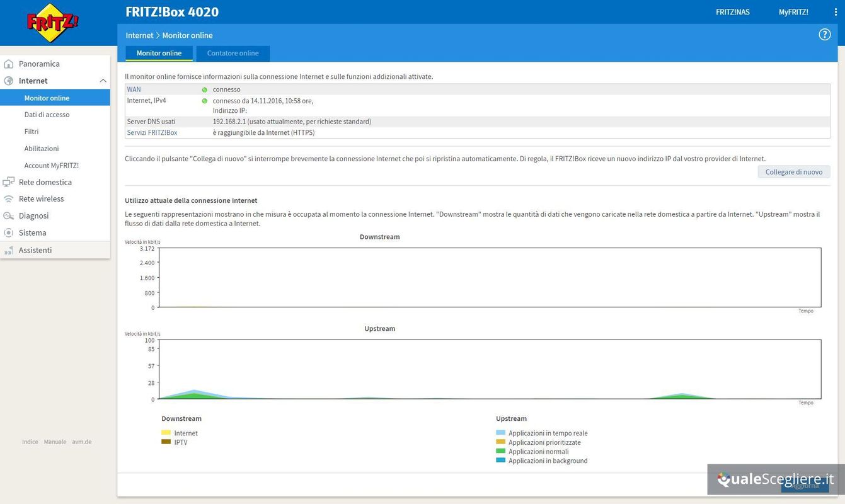Open the help question mark icon
Screen dimensions: 845x504
[x=824, y=35]
